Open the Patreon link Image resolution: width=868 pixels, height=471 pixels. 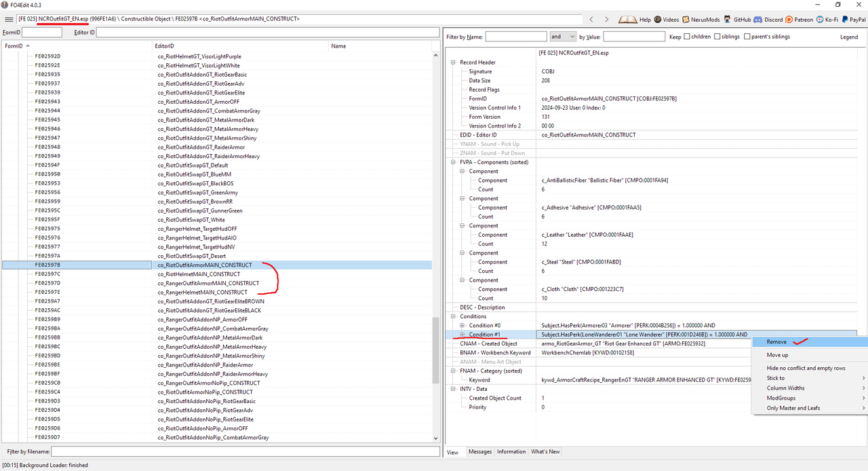tap(800, 20)
